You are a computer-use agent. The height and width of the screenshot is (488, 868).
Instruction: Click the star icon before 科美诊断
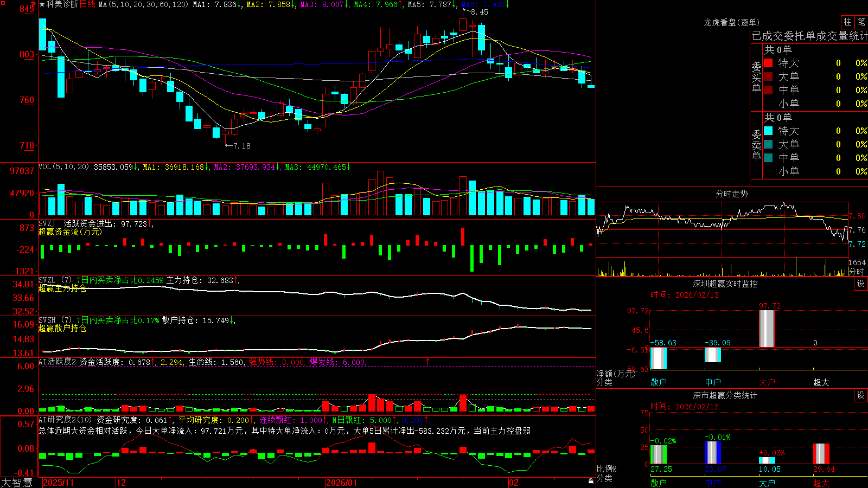tap(42, 4)
